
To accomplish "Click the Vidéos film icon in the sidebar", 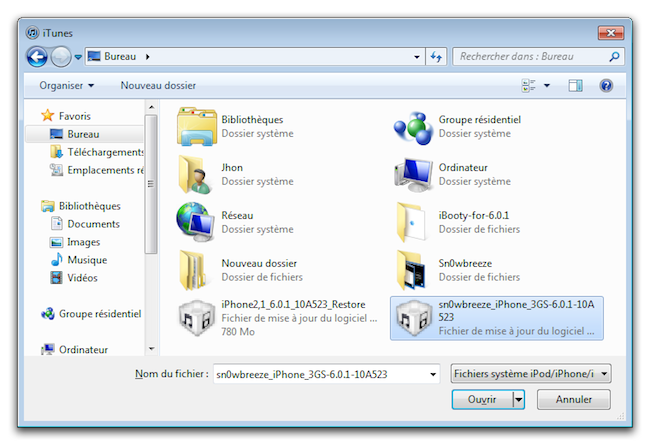I will (x=56, y=278).
